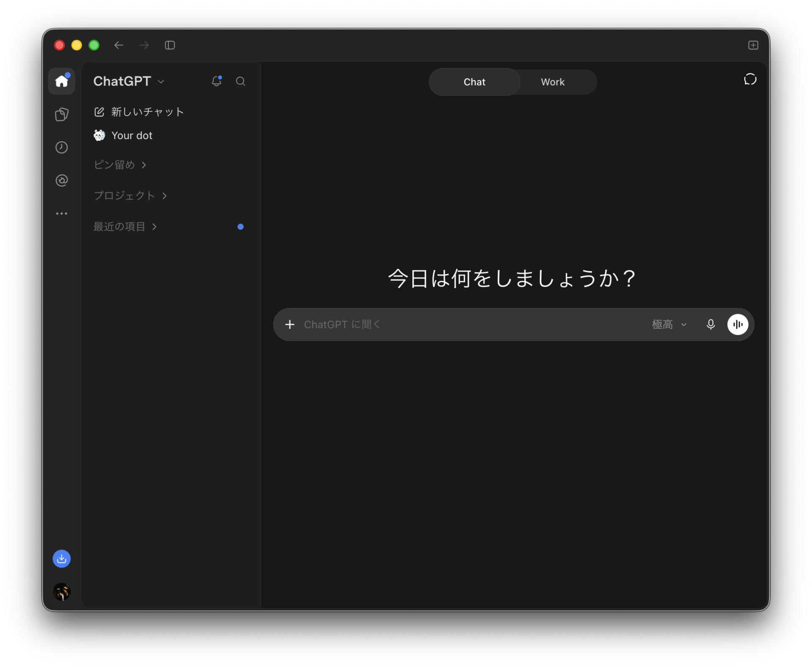The width and height of the screenshot is (812, 667).
Task: Open the Home icon in sidebar
Action: point(62,81)
